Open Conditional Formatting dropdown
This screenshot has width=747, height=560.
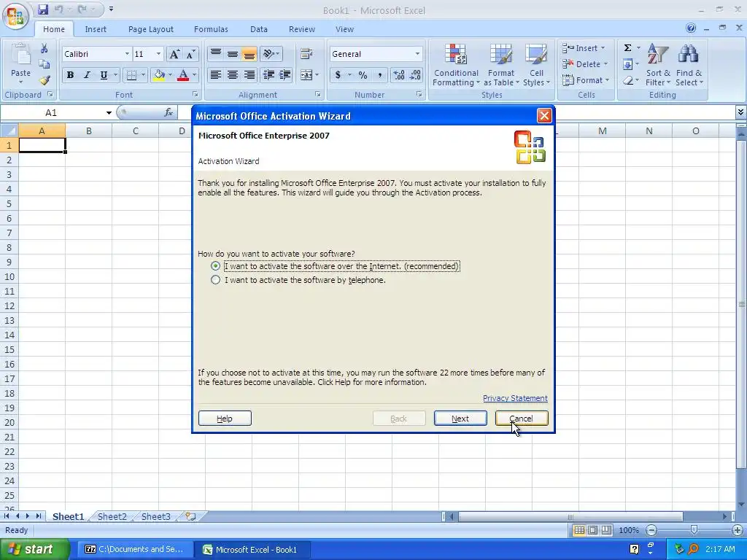point(456,65)
